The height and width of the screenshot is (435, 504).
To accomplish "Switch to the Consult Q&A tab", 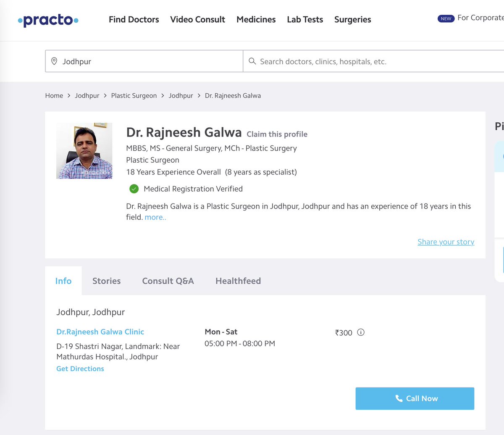I will [168, 281].
